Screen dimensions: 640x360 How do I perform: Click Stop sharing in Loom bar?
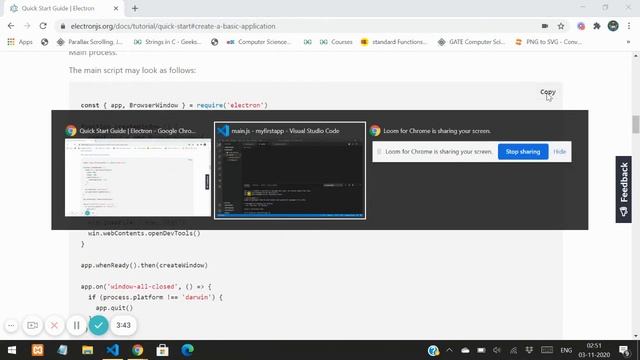[523, 151]
